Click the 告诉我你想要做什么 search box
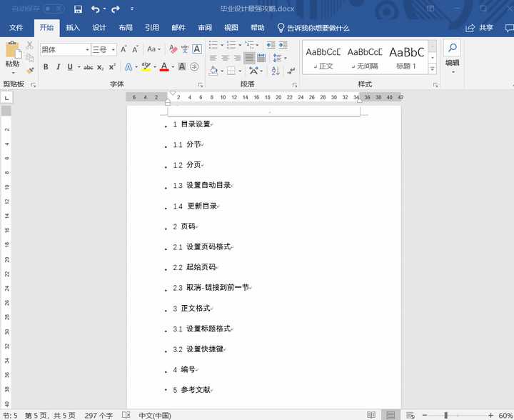The height and width of the screenshot is (420, 514). pos(313,28)
